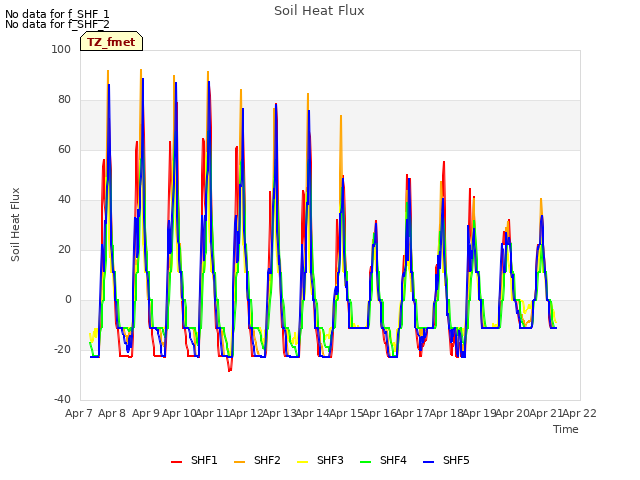Click the Soil Heat Flux chart title
Image resolution: width=640 pixels, height=480 pixels.
(x=319, y=11)
